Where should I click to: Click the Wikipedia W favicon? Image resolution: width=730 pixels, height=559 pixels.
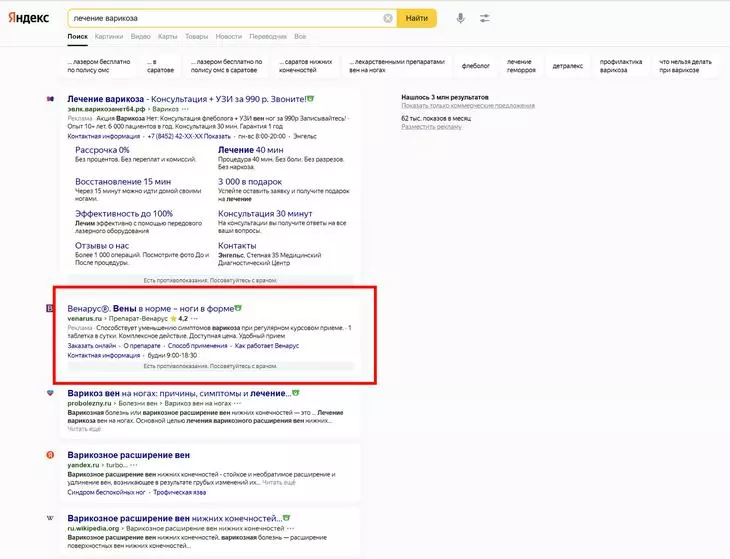coord(50,518)
